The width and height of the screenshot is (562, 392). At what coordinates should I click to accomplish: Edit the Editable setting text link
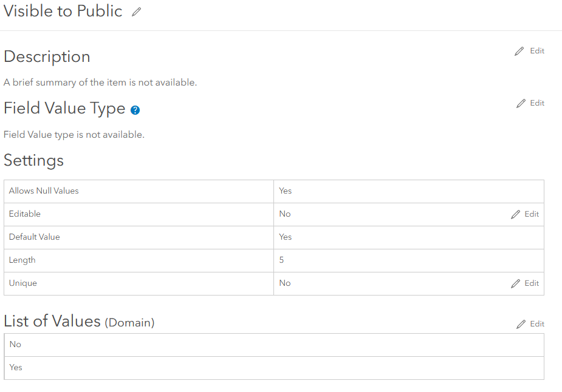(x=532, y=214)
